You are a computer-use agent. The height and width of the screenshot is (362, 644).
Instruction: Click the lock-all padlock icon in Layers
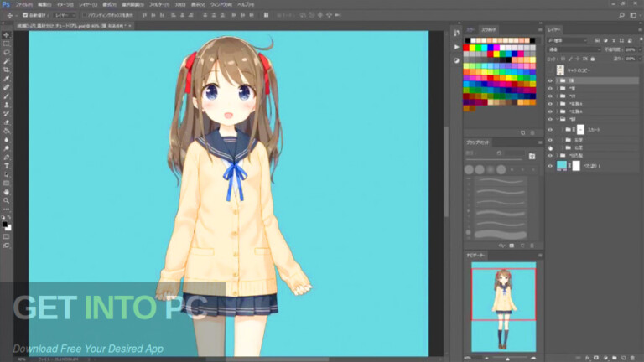point(592,59)
